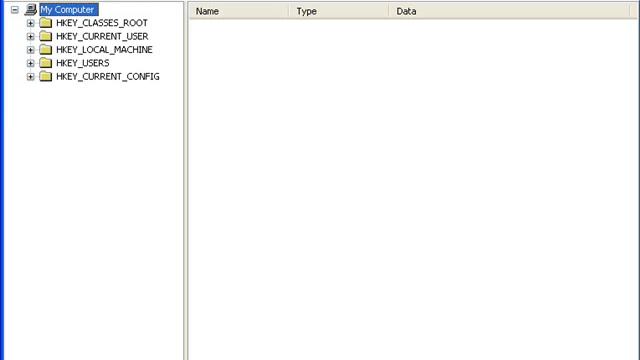
Task: Expand the HKEY_CLASSES_ROOT key
Action: point(31,23)
